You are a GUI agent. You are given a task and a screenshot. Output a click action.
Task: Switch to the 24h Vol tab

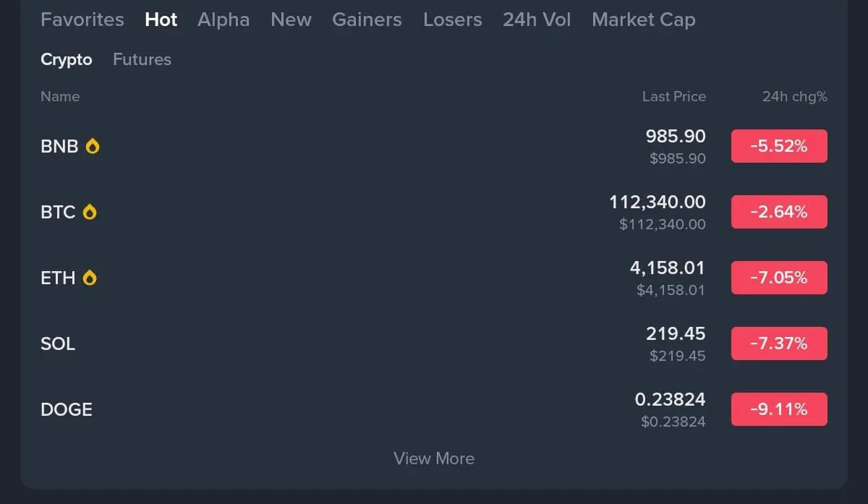[x=537, y=20]
